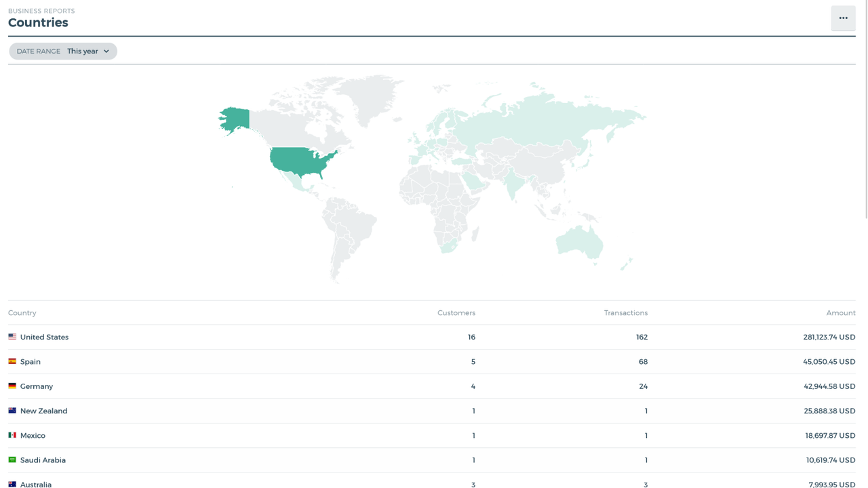Click the amount 281,123.74 USD
Image resolution: width=868 pixels, height=488 pixels.
(829, 337)
